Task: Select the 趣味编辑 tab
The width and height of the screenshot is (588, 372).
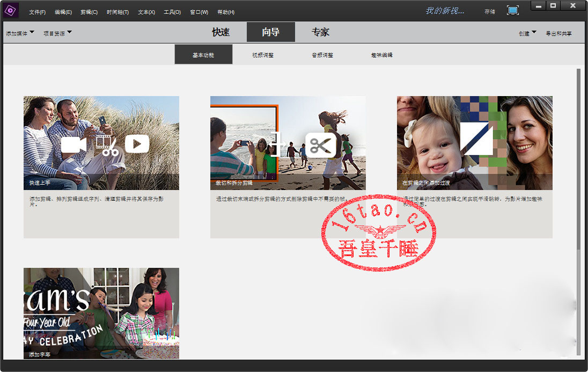Action: click(381, 55)
